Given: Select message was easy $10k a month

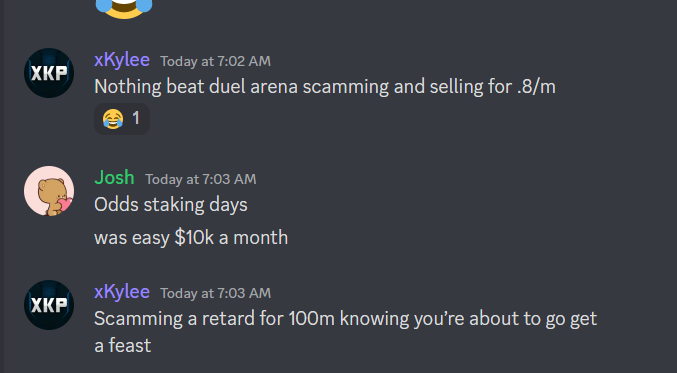Looking at the screenshot, I should point(191,238).
